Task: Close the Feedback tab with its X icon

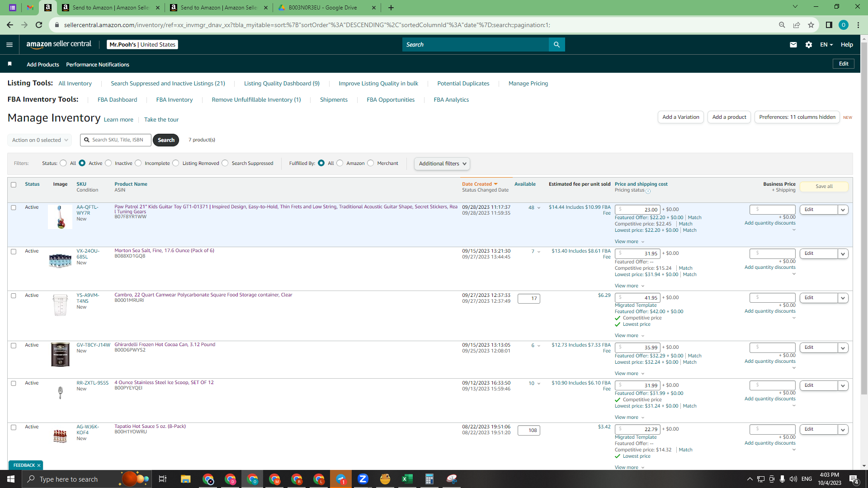Action: pyautogui.click(x=39, y=465)
